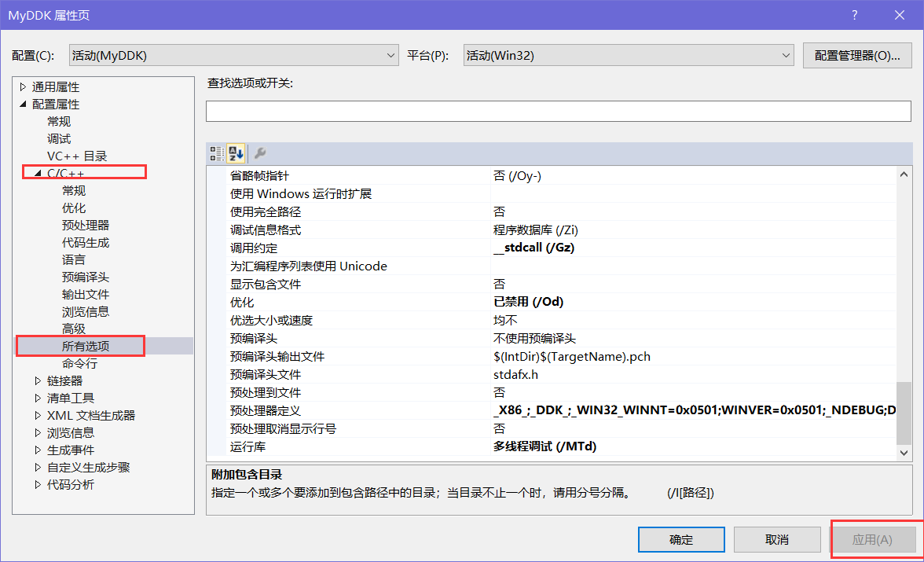924x562 pixels.
Task: Click the Categorized view toolbar icon
Action: pos(217,154)
